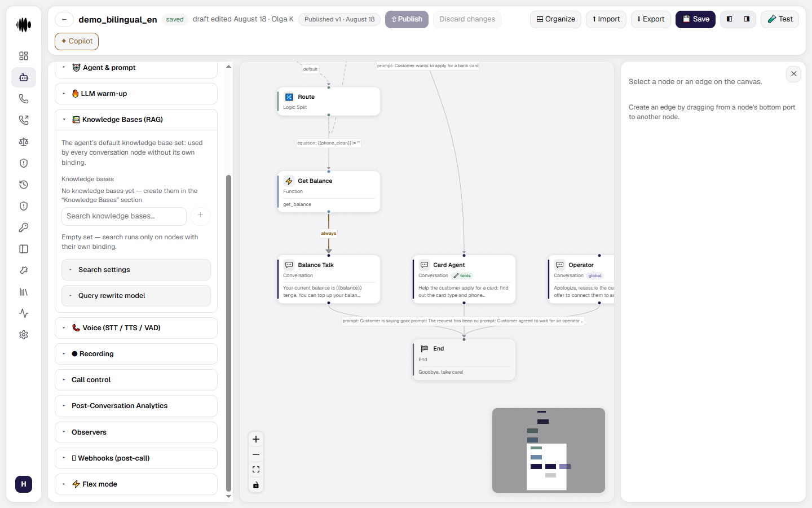Image resolution: width=812 pixels, height=508 pixels.
Task: Open the Organize menu
Action: tap(555, 19)
